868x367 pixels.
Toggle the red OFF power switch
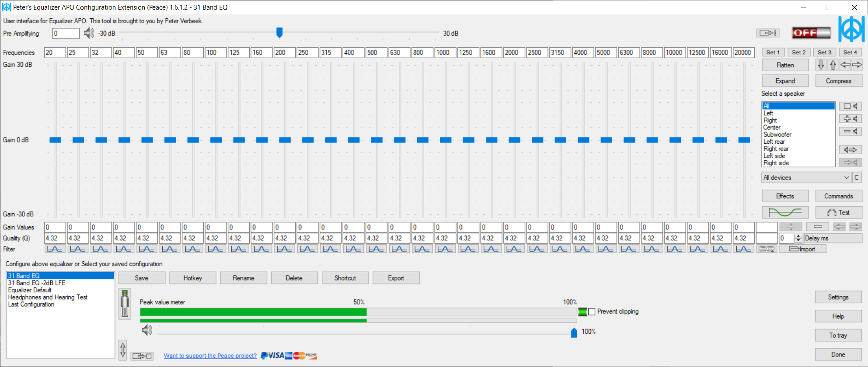[x=811, y=33]
